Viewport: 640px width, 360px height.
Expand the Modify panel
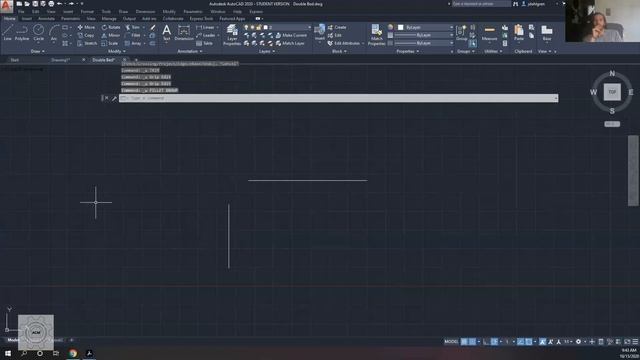[x=117, y=51]
